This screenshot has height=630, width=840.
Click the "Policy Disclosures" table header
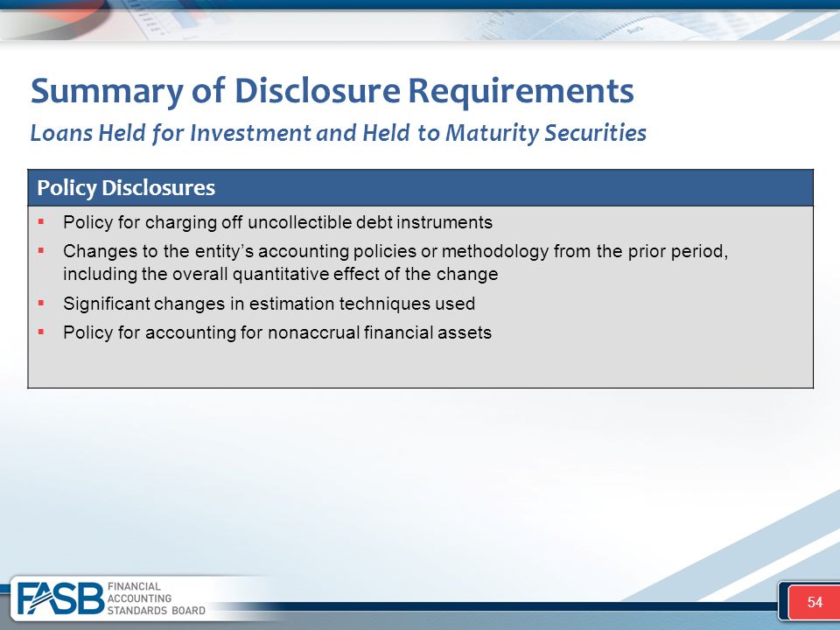point(420,188)
